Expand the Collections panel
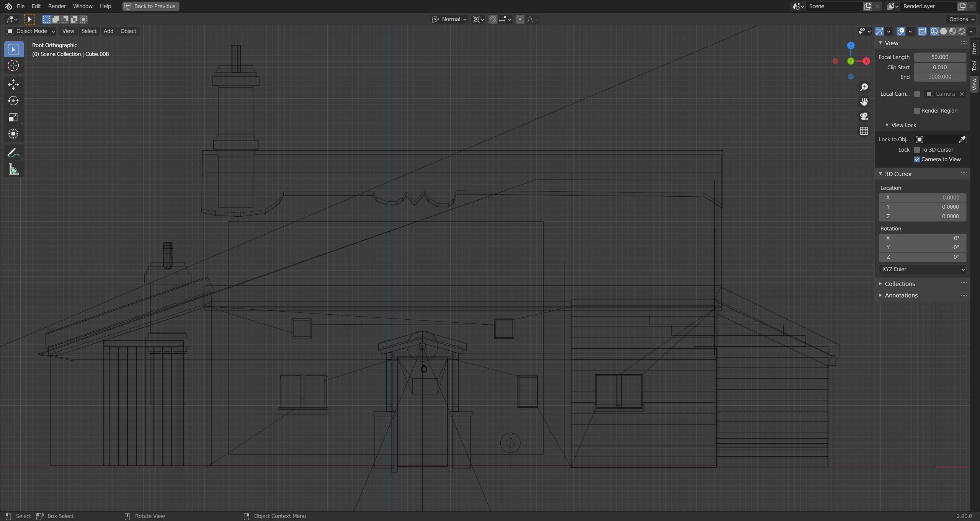Screen dimensions: 980x521 coord(900,284)
